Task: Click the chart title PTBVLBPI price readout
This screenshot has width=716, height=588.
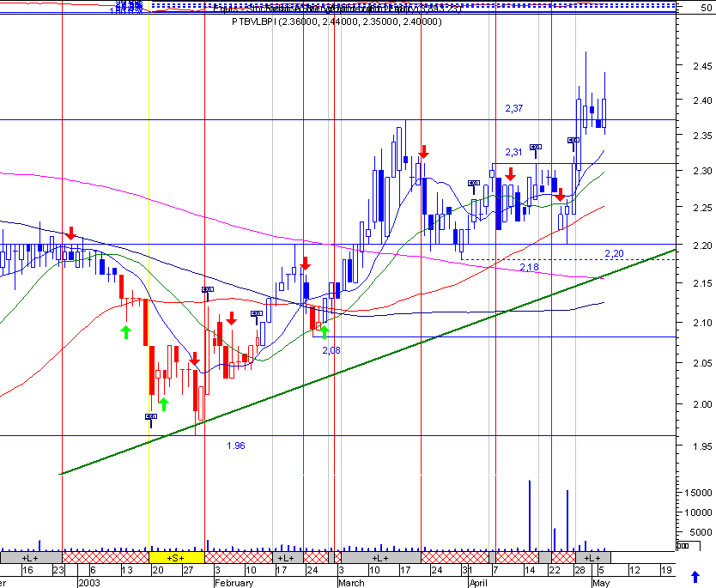Action: pos(337,21)
